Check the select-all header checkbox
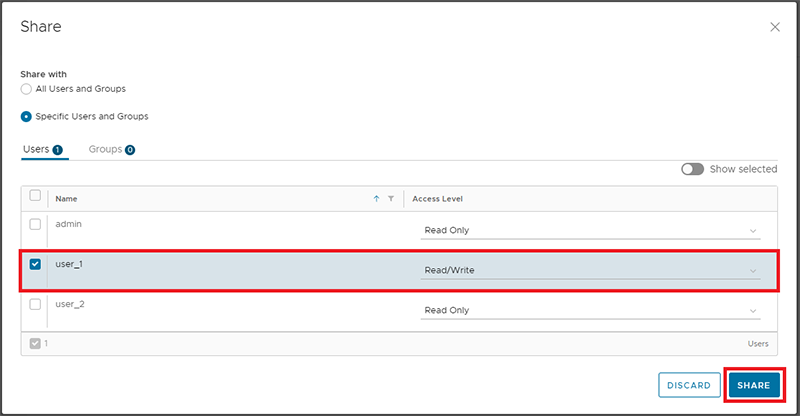 tap(35, 195)
